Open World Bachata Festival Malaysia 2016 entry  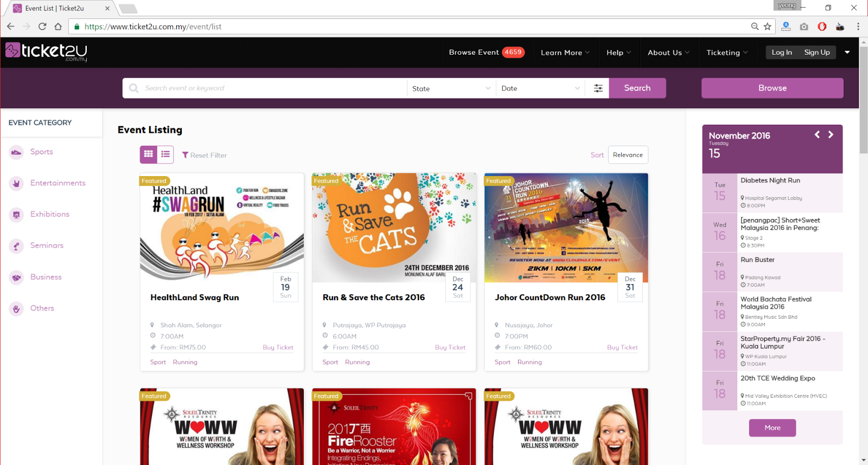(x=773, y=312)
